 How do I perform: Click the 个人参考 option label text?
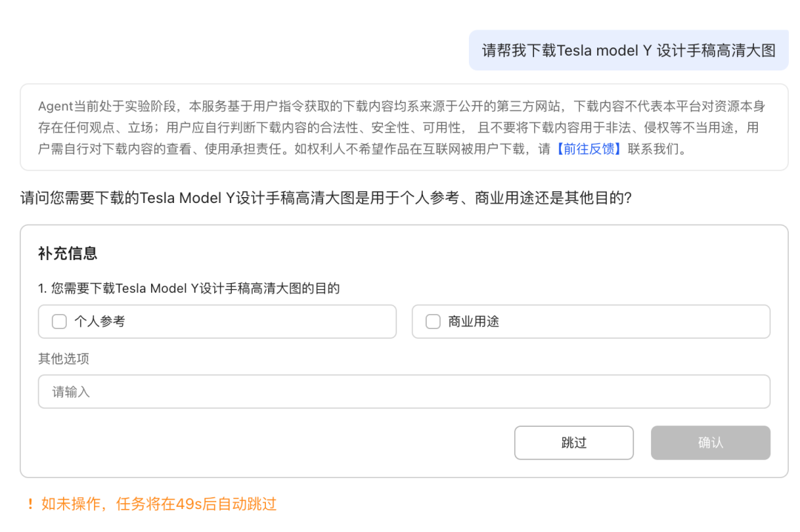pos(99,322)
